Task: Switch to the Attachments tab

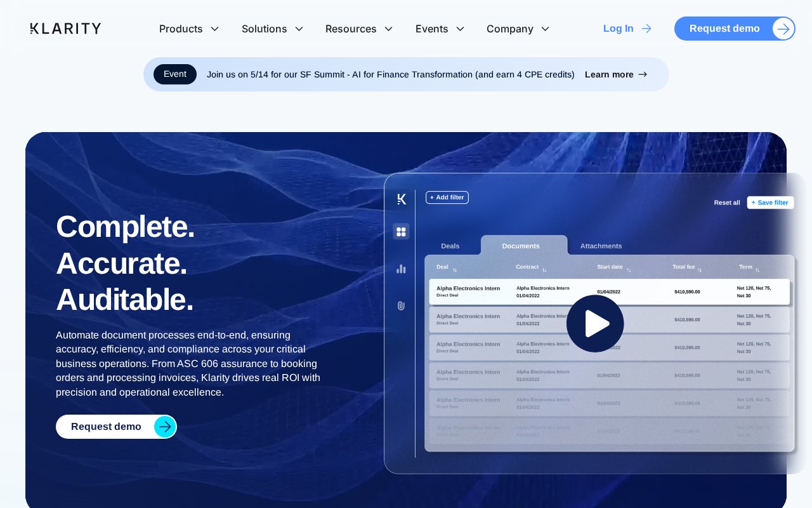Action: (x=601, y=246)
